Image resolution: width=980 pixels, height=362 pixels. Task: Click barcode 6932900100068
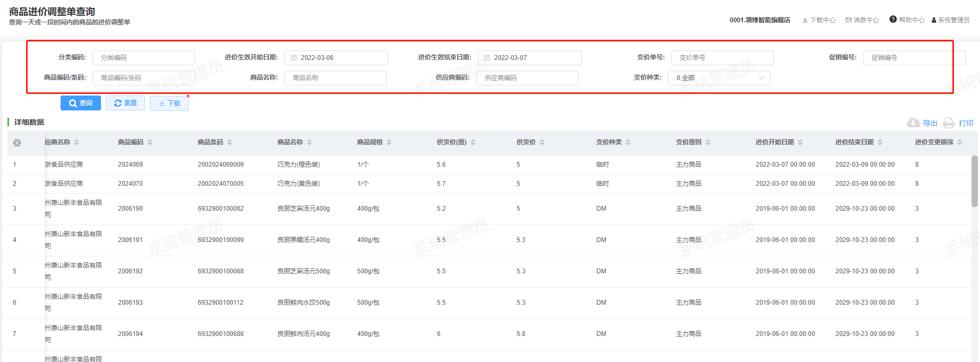(x=221, y=271)
